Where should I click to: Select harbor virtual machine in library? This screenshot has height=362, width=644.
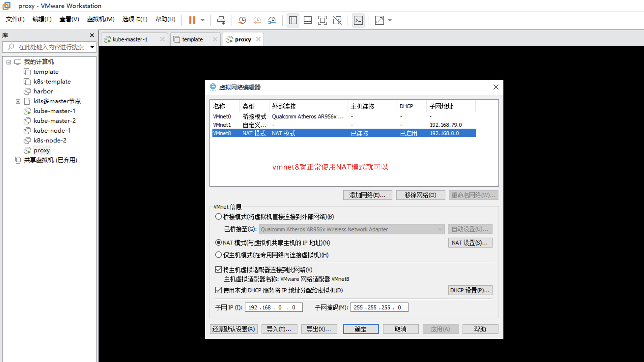[x=43, y=91]
